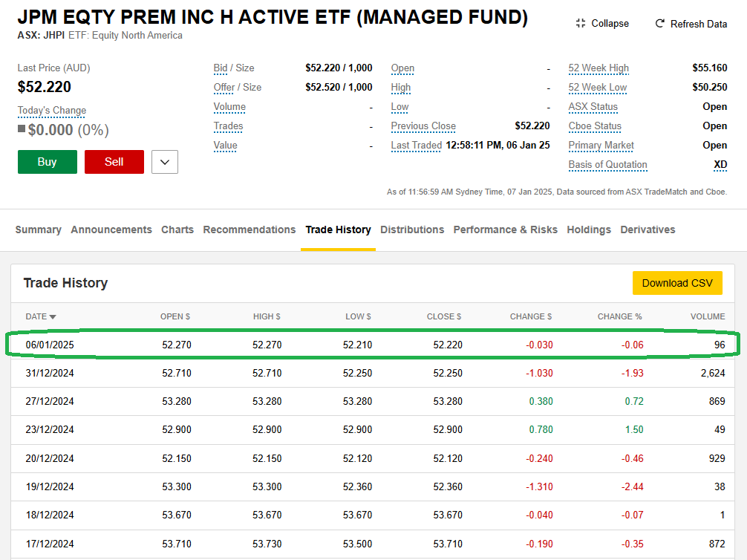The width and height of the screenshot is (747, 560).
Task: Open the Recommendations tab
Action: pyautogui.click(x=249, y=229)
